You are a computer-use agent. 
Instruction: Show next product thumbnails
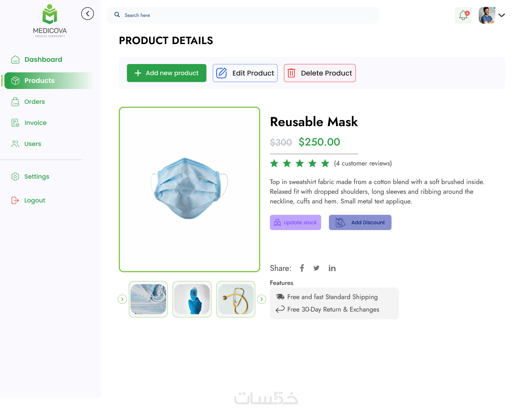(262, 299)
